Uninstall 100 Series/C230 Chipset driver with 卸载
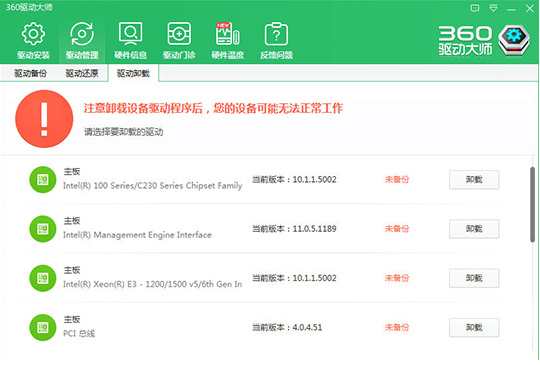Screen dimensions: 540x365 474,179
